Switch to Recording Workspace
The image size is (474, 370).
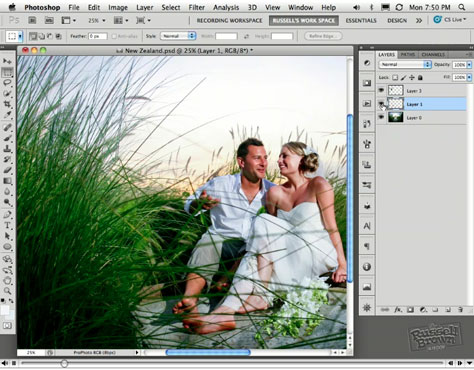[229, 20]
